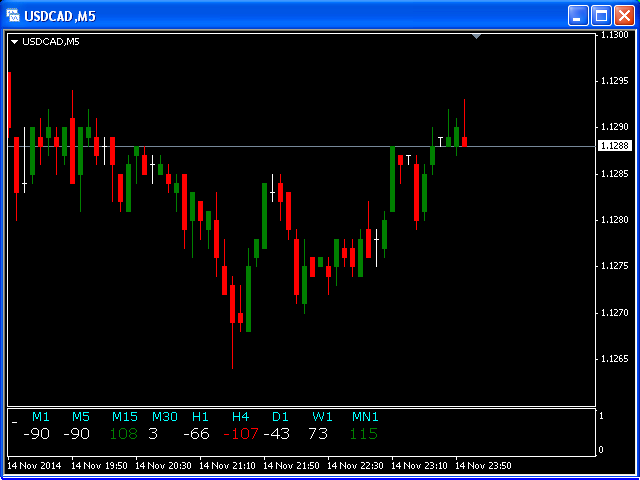The image size is (640, 480).
Task: Click the 14 Nov 21:10 time axis label
Action: pos(228,465)
